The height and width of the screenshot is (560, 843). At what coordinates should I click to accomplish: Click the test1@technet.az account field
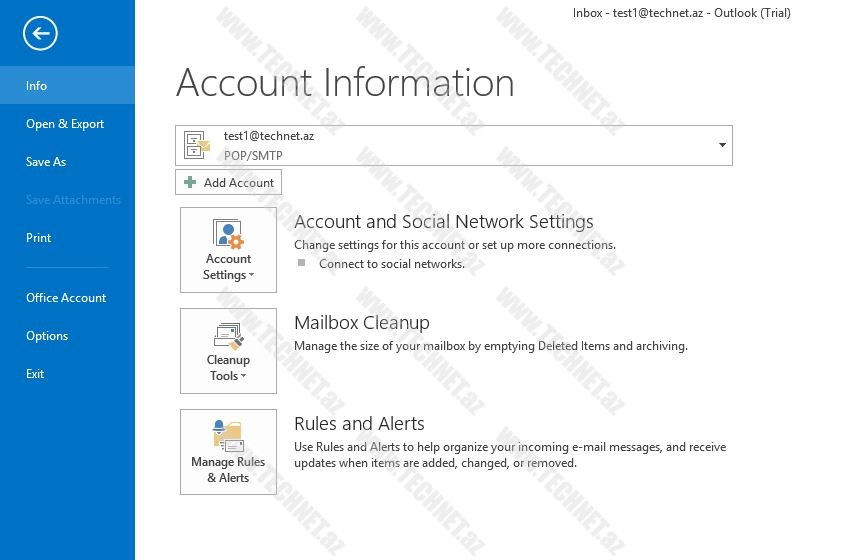450,146
